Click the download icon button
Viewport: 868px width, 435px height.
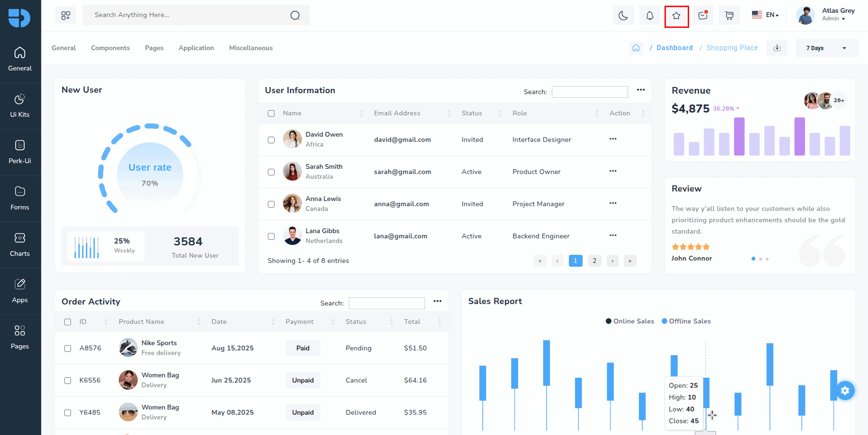[x=777, y=48]
